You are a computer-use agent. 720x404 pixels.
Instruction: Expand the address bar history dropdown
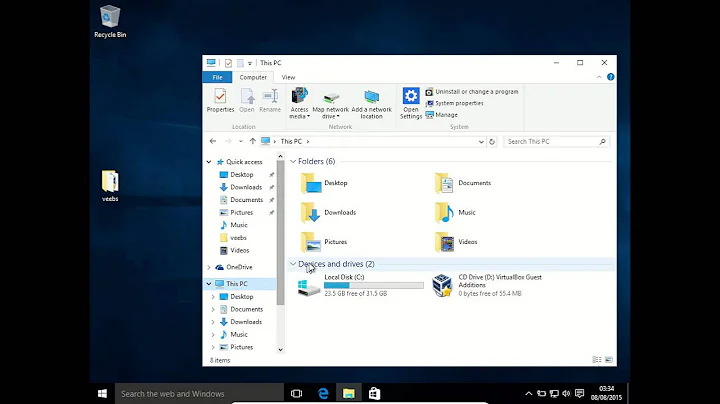coord(481,142)
